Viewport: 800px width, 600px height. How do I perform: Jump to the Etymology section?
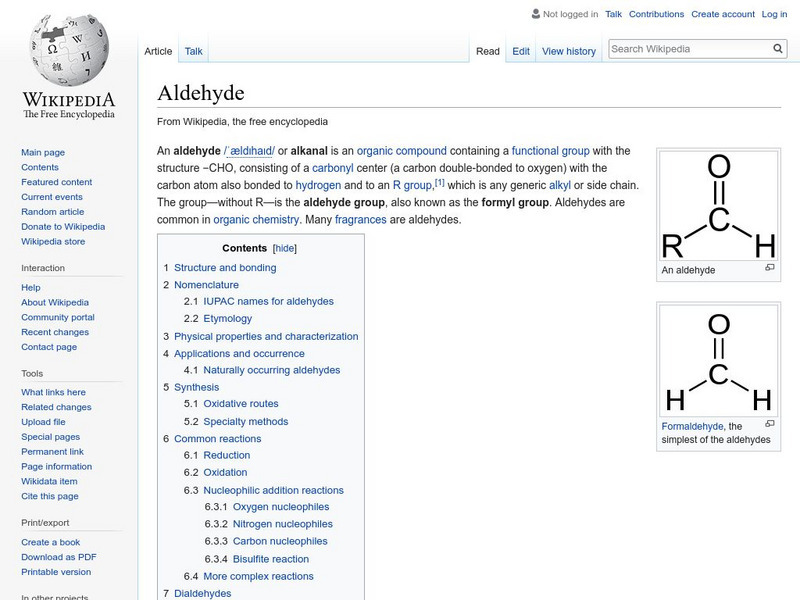(x=228, y=318)
